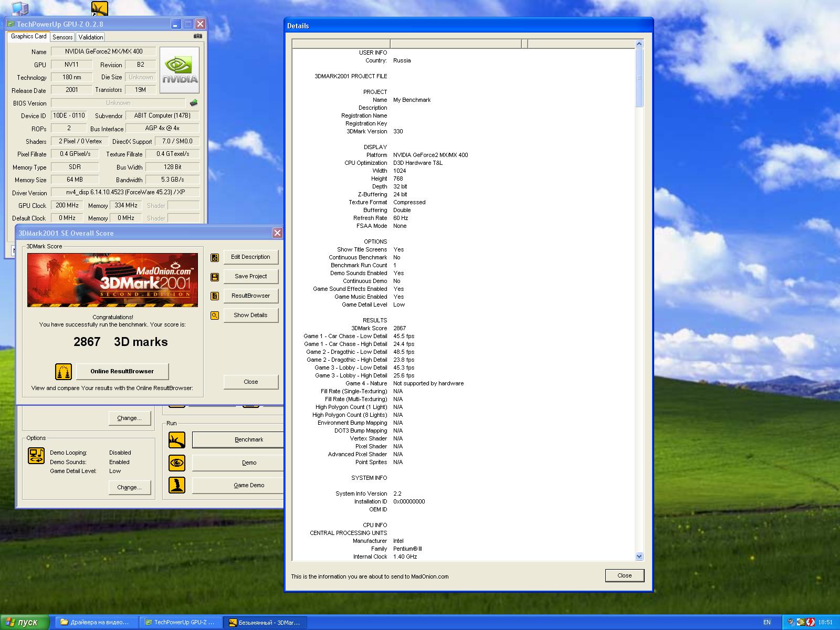This screenshot has width=840, height=630.
Task: Switch to the Sensors tab
Action: (62, 37)
